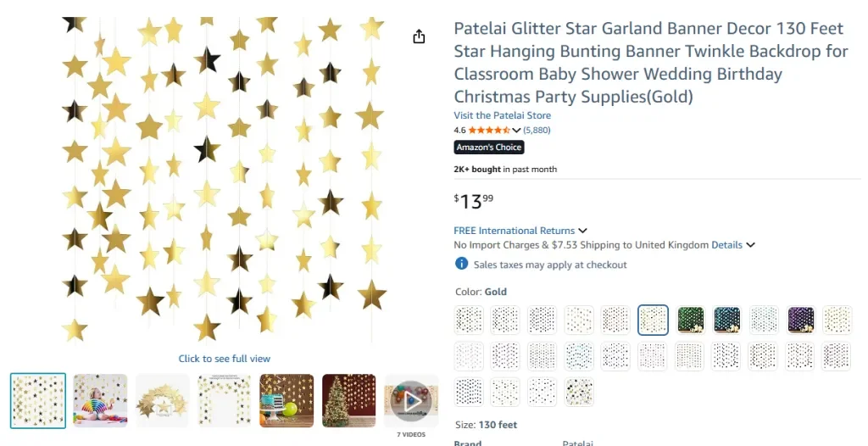Play the product videos thumbnail

(x=411, y=400)
